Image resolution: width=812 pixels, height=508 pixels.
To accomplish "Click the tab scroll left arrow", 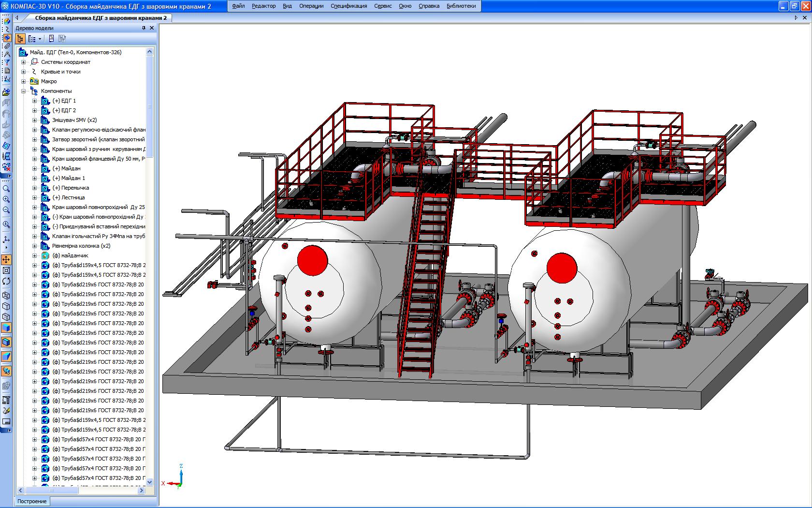I will tap(17, 18).
